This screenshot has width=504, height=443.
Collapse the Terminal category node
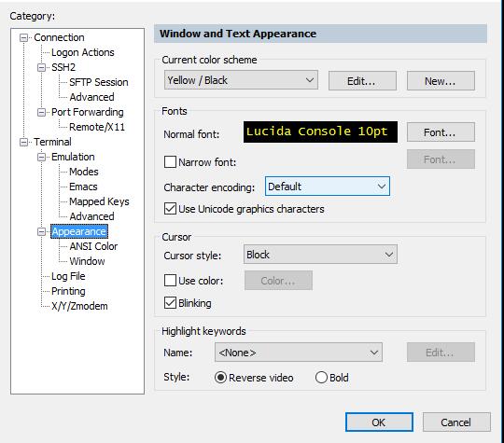[23, 143]
